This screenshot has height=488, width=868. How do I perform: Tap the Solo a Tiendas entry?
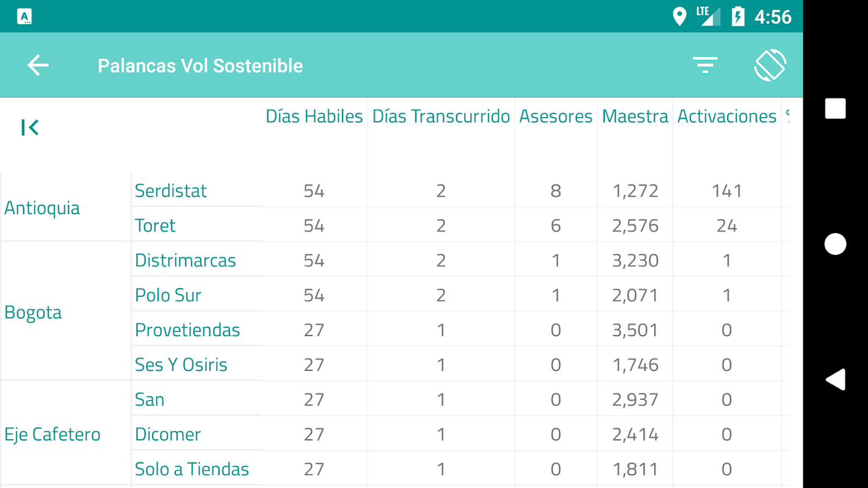coord(192,469)
